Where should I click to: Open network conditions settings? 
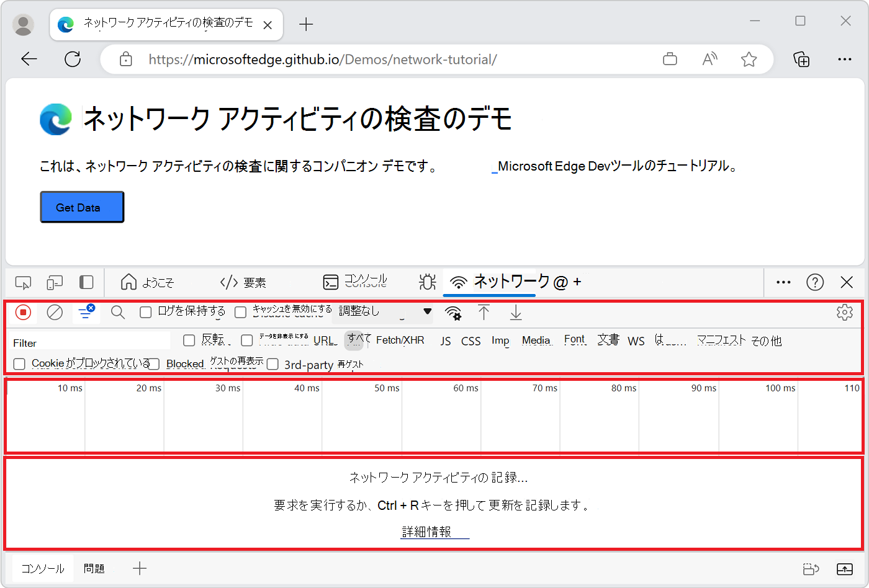(454, 314)
